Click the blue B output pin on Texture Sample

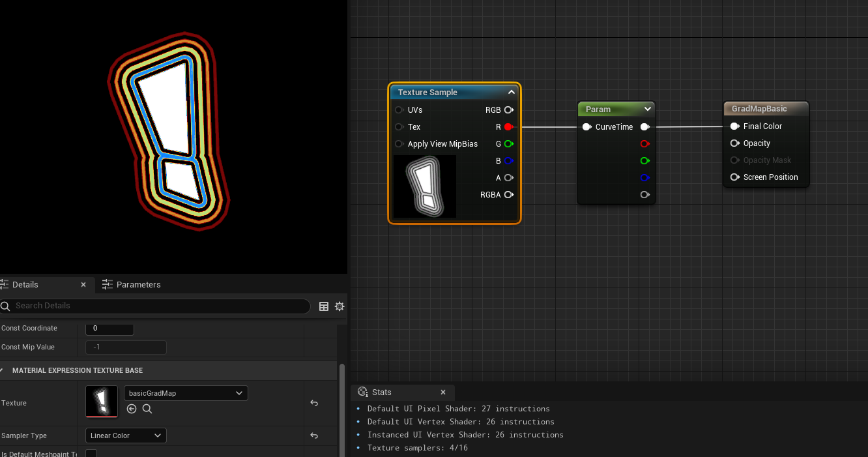pyautogui.click(x=508, y=161)
